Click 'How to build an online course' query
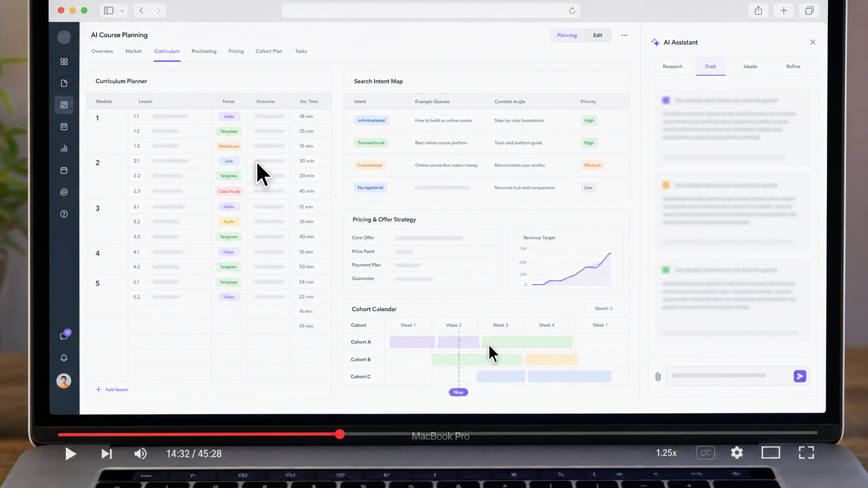Image resolution: width=868 pixels, height=488 pixels. tap(443, 120)
